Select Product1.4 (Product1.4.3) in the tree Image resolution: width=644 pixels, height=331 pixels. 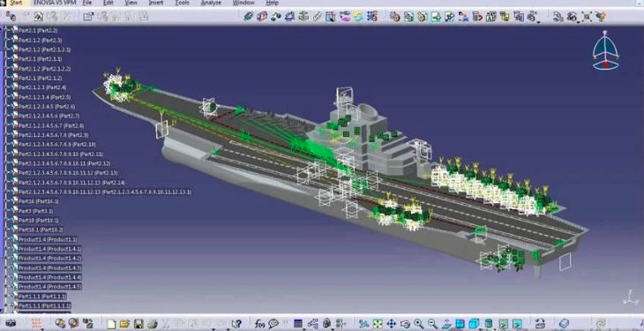click(x=49, y=267)
